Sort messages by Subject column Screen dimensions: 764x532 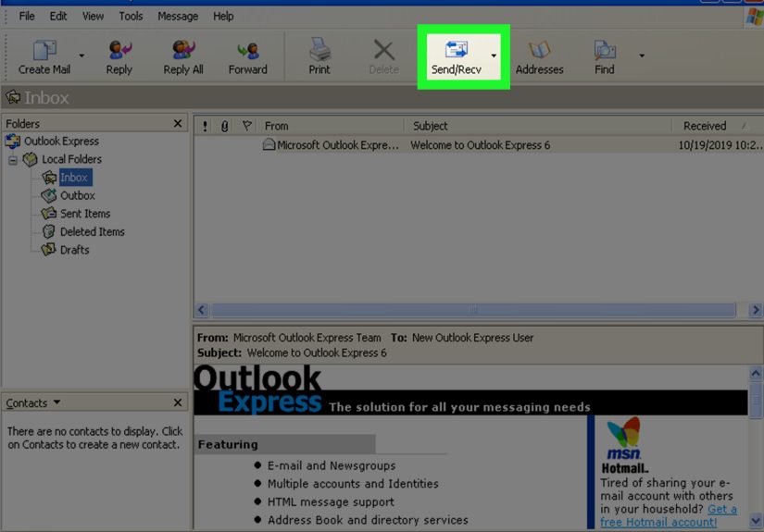coord(538,126)
